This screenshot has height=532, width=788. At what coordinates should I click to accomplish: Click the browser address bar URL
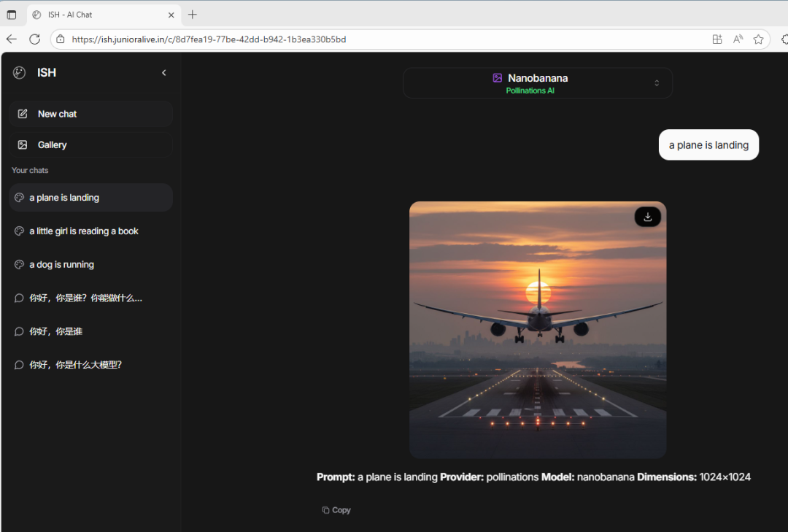click(209, 39)
